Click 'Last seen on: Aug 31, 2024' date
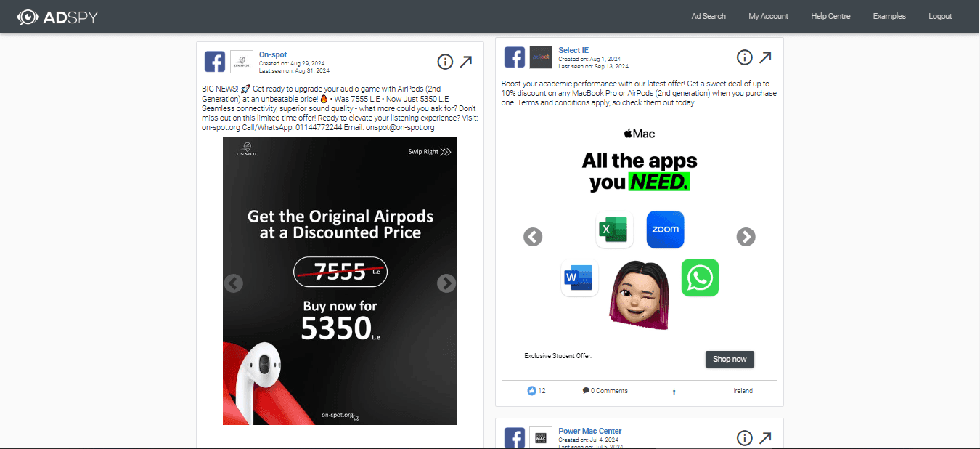The width and height of the screenshot is (980, 449). point(294,70)
